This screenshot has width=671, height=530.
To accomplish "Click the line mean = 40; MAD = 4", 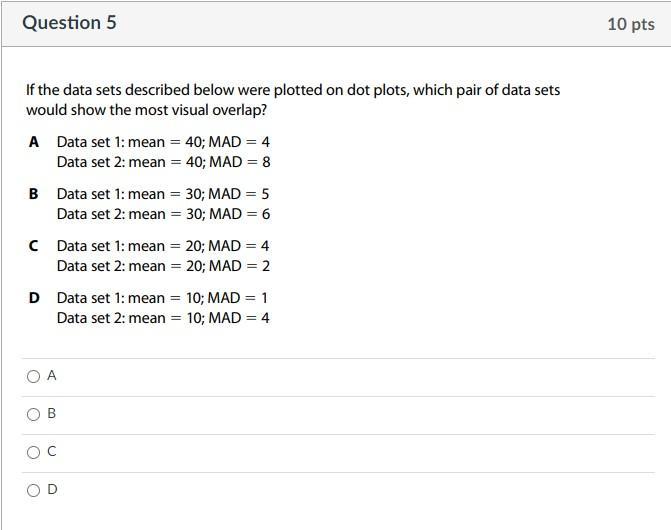I will (163, 142).
